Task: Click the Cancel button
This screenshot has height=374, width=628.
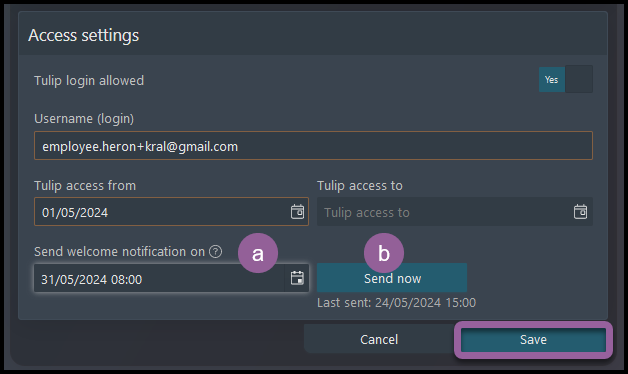Action: 379,339
